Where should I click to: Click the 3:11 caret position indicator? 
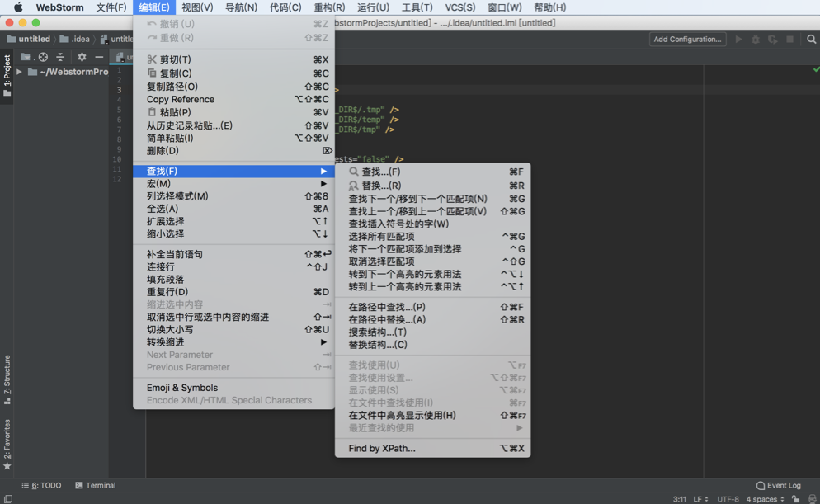pyautogui.click(x=679, y=499)
